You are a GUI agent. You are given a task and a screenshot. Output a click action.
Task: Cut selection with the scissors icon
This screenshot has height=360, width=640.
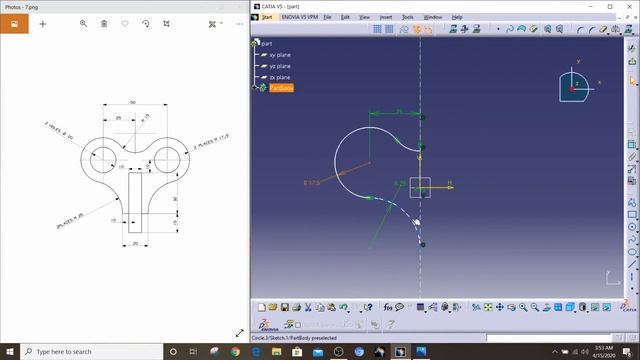pyautogui.click(x=308, y=307)
